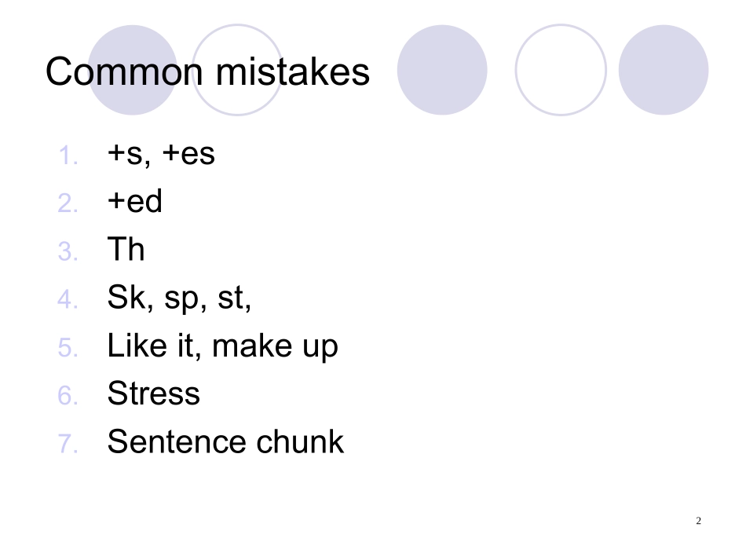Viewport: 746px width, 560px height.
Task: Click the "+ed" bullet text
Action: click(x=135, y=202)
